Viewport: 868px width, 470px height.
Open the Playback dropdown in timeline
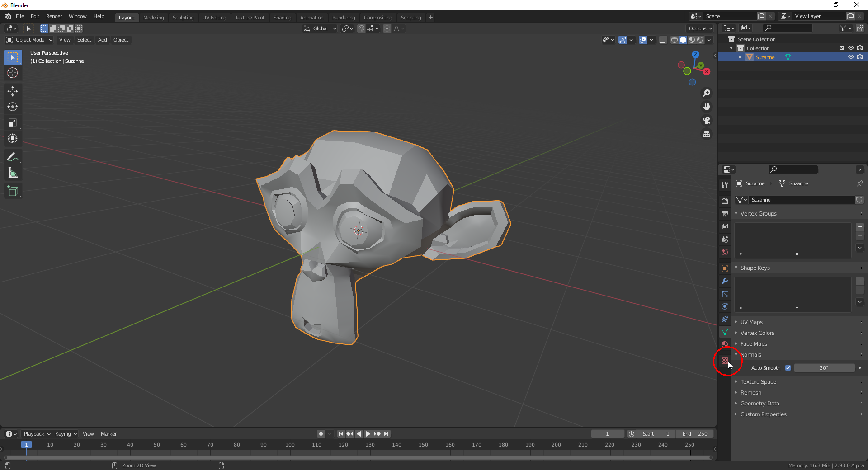point(37,434)
